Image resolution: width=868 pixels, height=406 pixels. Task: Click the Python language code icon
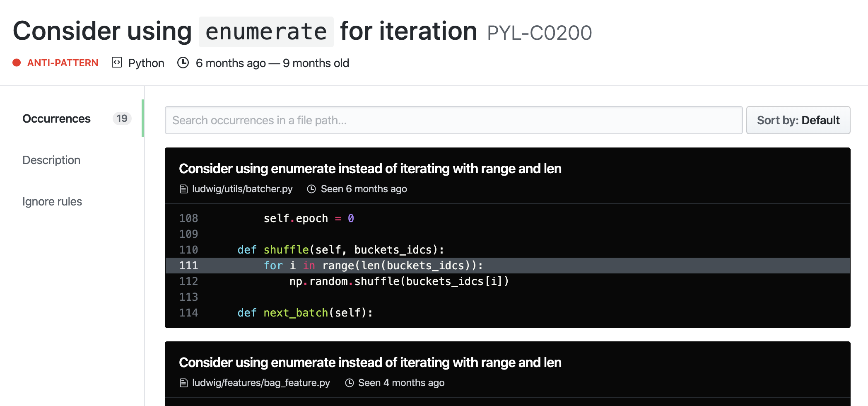pos(117,63)
